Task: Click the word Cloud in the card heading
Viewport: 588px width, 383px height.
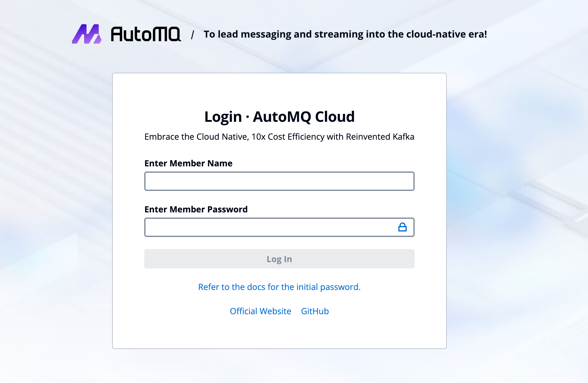Action: (x=335, y=117)
